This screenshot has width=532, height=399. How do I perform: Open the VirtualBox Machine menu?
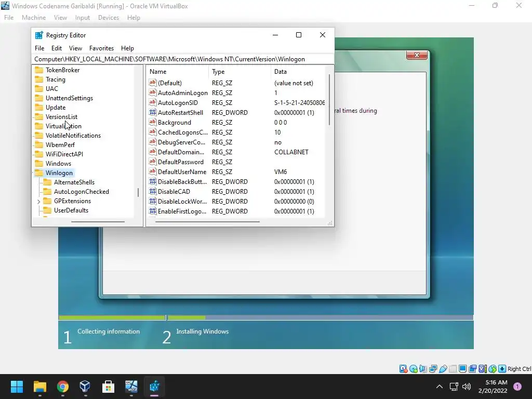34,18
